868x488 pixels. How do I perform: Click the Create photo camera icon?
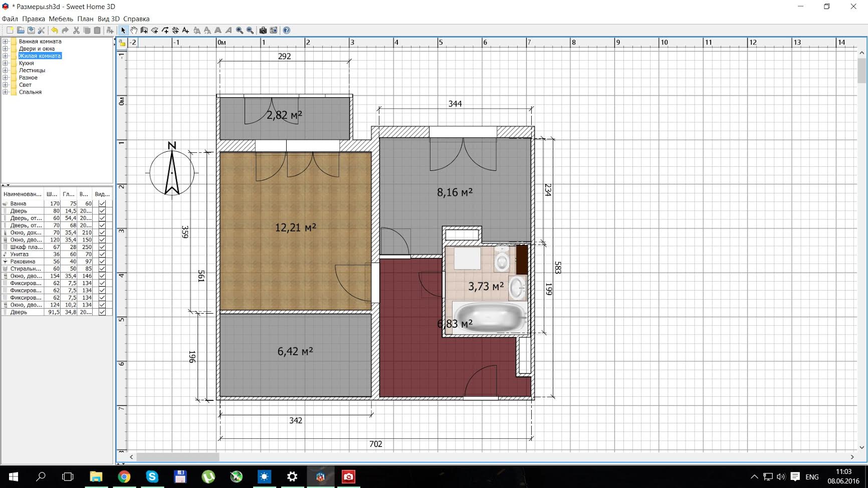(263, 31)
